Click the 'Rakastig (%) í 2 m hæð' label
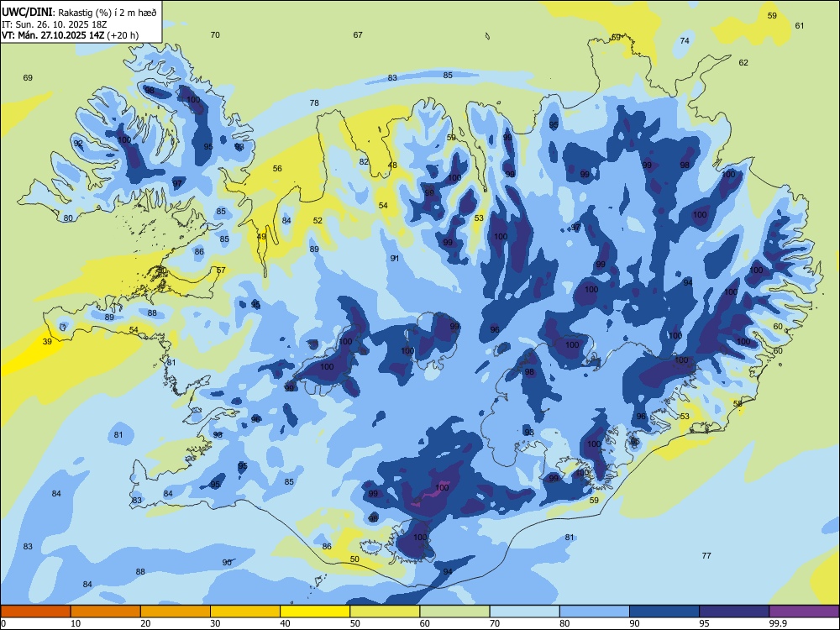The height and width of the screenshot is (630, 840). click(x=108, y=13)
